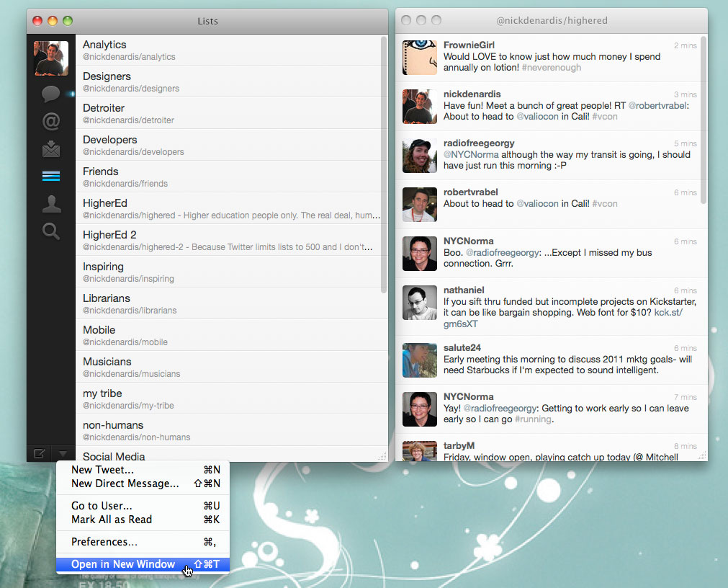Click the Lists window vertical scrollbar

tap(384, 164)
